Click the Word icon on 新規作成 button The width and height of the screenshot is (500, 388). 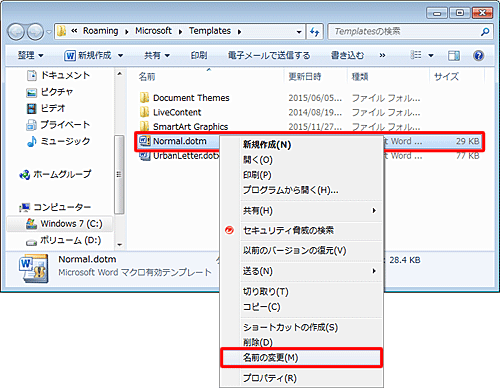click(70, 56)
